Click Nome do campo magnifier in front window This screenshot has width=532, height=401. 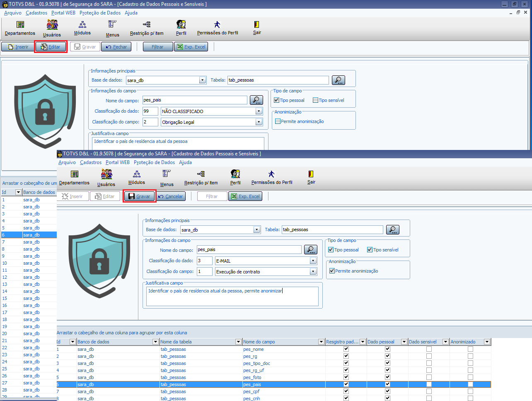[x=311, y=249]
